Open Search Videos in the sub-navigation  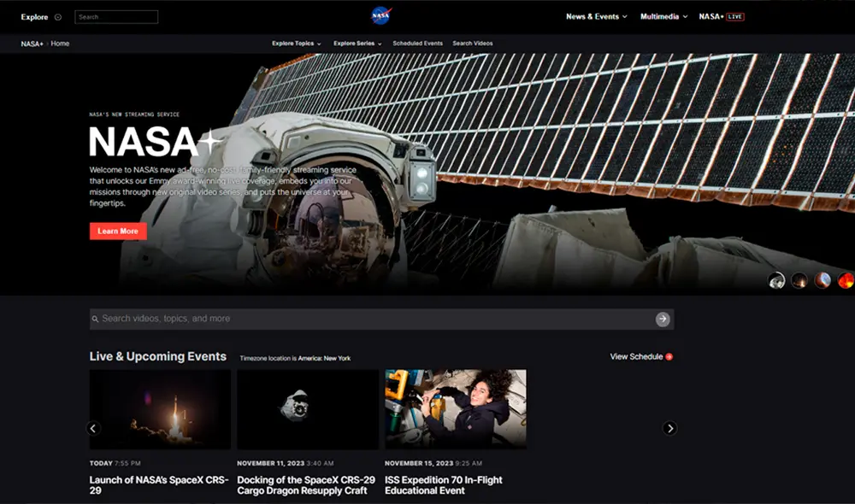click(473, 44)
